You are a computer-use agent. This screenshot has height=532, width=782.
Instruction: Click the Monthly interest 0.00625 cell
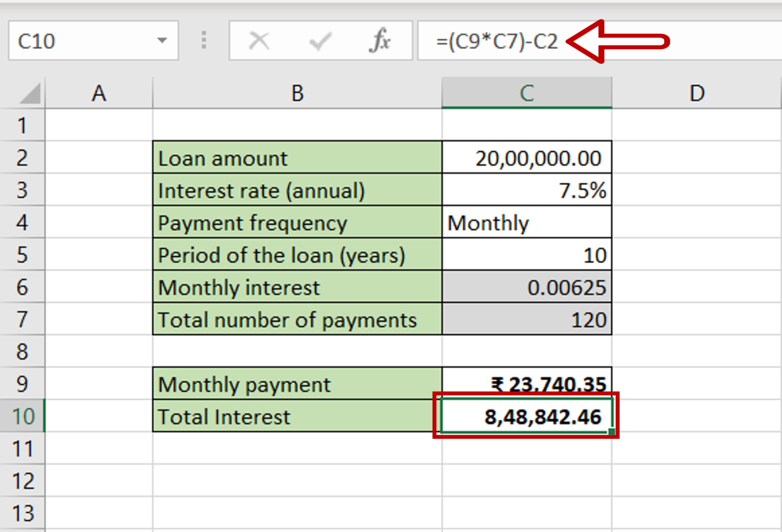click(x=526, y=287)
